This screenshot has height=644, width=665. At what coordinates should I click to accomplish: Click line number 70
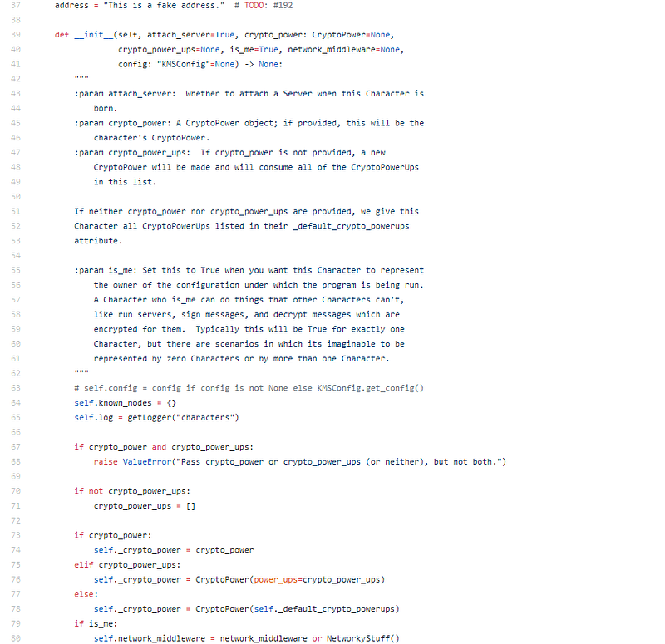pyautogui.click(x=16, y=491)
